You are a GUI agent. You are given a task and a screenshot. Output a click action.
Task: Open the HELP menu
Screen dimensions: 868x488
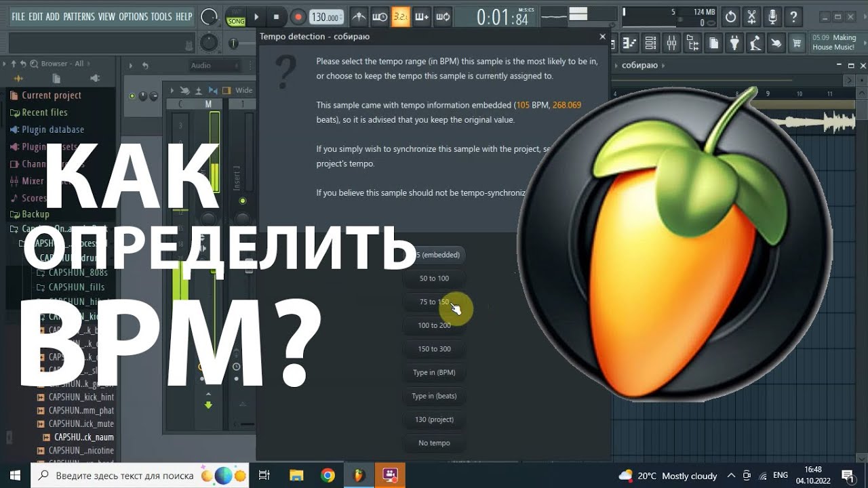coord(184,16)
